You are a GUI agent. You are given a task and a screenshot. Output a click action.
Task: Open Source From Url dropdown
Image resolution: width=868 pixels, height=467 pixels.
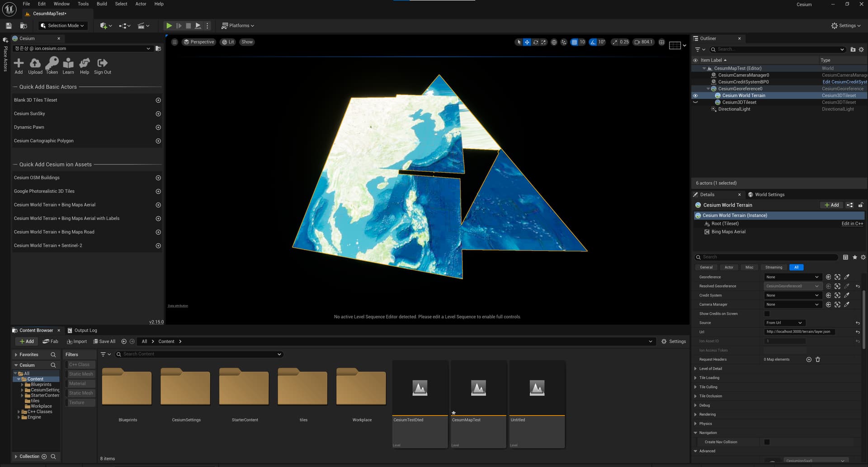[x=784, y=323]
